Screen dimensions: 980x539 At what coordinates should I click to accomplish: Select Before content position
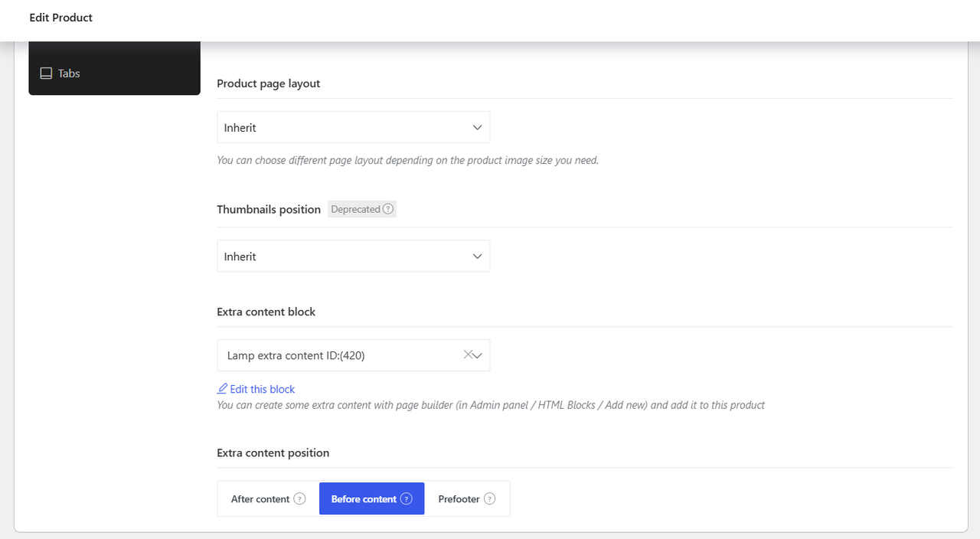(371, 498)
